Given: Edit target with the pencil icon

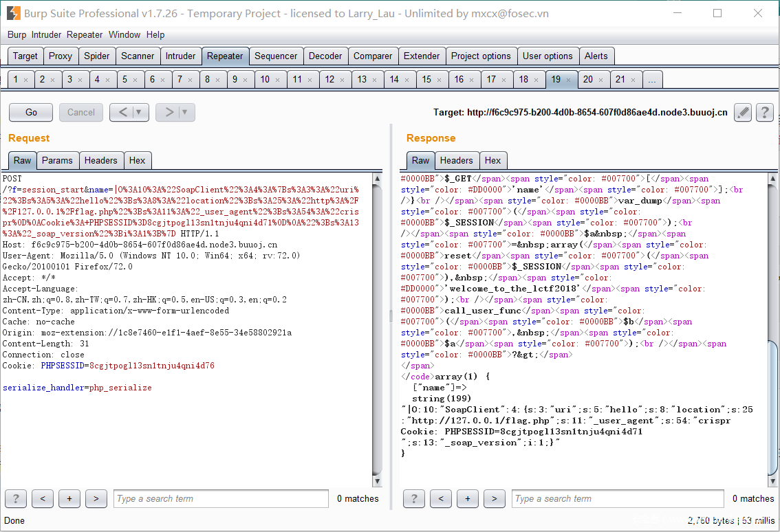Looking at the screenshot, I should click(743, 112).
